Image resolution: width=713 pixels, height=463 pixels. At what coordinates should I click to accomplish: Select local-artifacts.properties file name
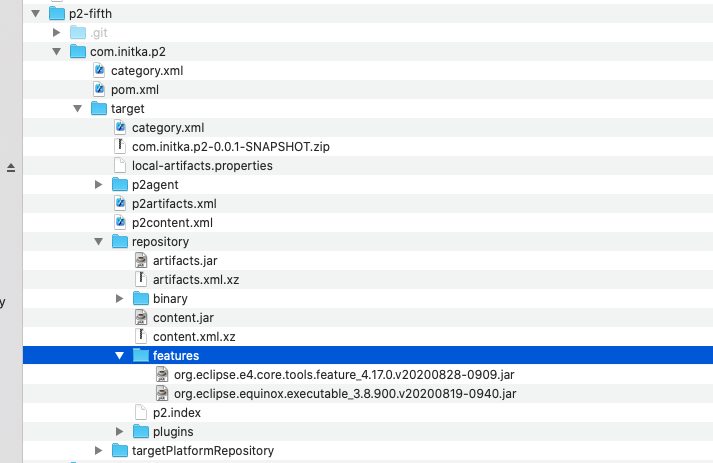(x=202, y=166)
